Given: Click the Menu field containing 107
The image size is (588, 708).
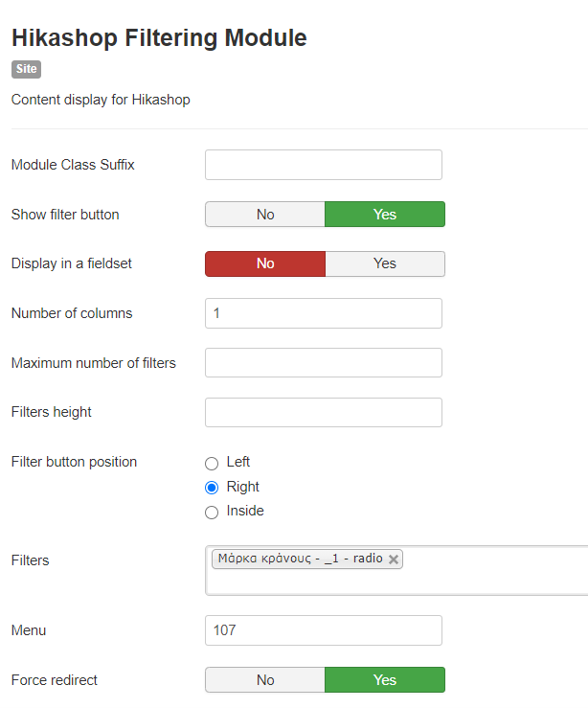Looking at the screenshot, I should click(x=324, y=630).
